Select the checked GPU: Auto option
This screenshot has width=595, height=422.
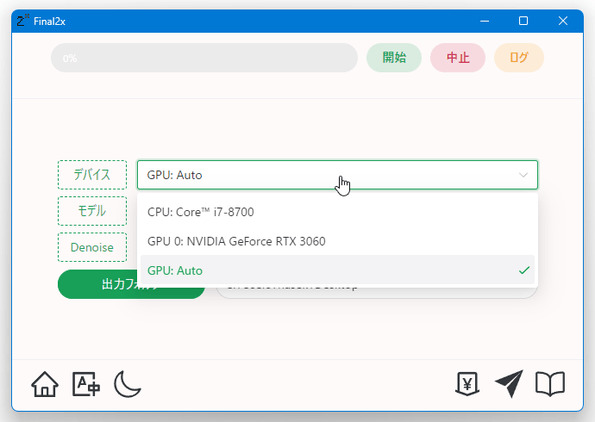coord(337,271)
